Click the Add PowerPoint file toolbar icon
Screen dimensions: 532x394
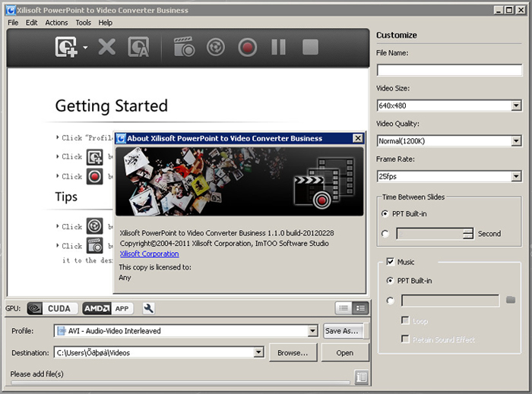[67, 47]
